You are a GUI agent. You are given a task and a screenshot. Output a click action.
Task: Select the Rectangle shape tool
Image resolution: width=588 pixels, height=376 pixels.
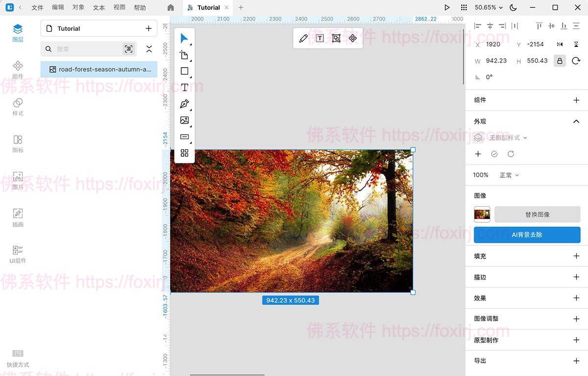point(184,71)
